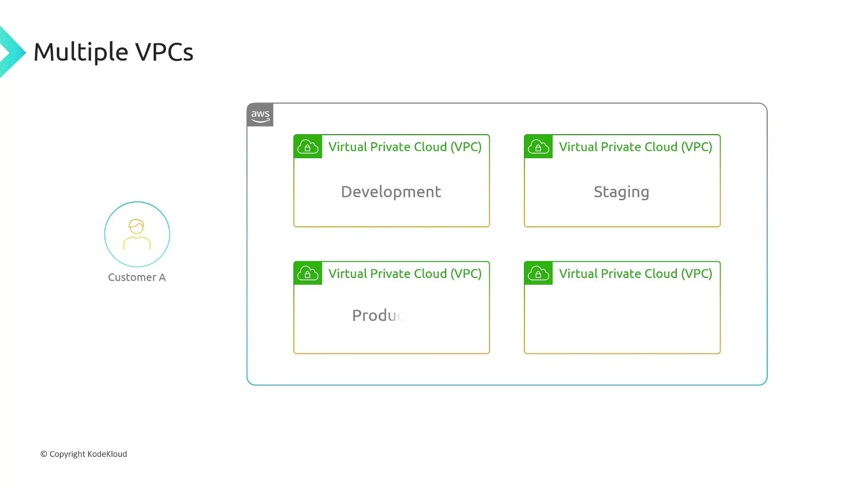Click the bottom-right VPC heading text
Screen dimensions: 868x488
tap(635, 274)
